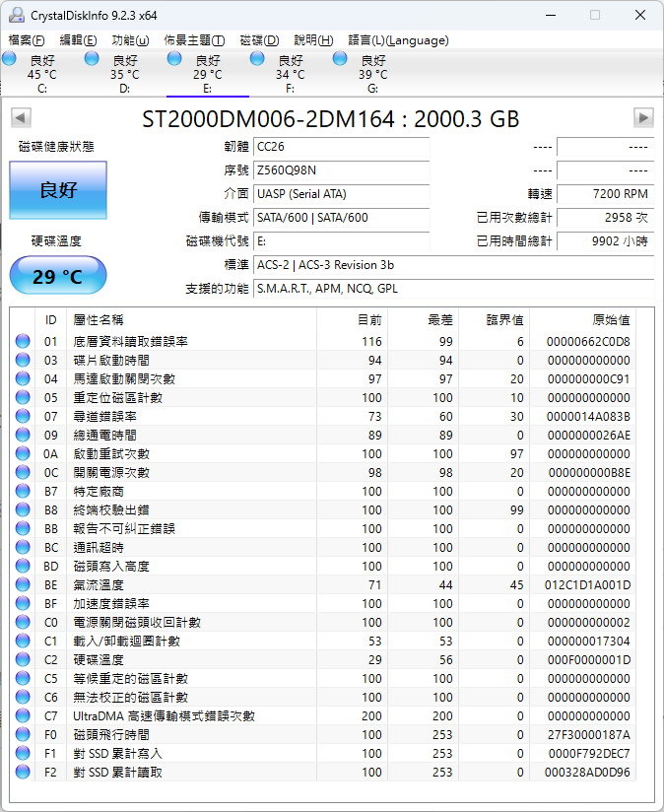This screenshot has width=664, height=812.
Task: Open the 檔案(F) menu
Action: [x=27, y=39]
